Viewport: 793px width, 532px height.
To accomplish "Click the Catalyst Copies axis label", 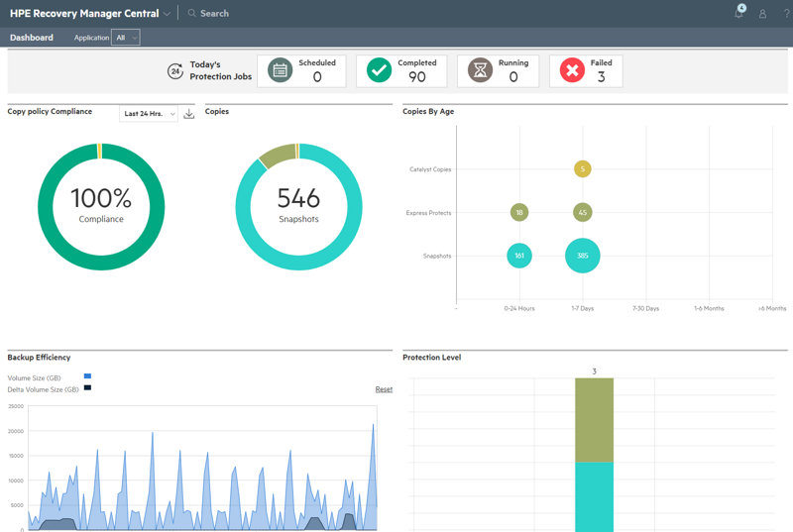I will coord(430,169).
